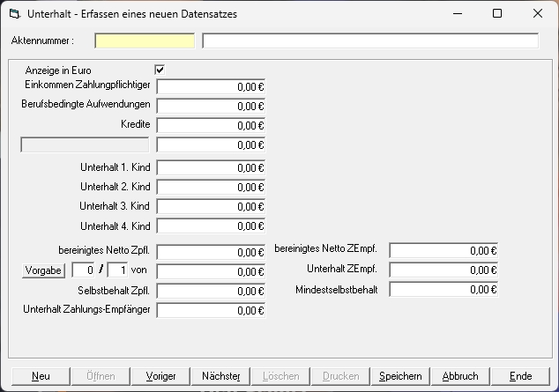
Task: Click the Selbstbehalt Zpfl. amount field
Action: (211, 291)
